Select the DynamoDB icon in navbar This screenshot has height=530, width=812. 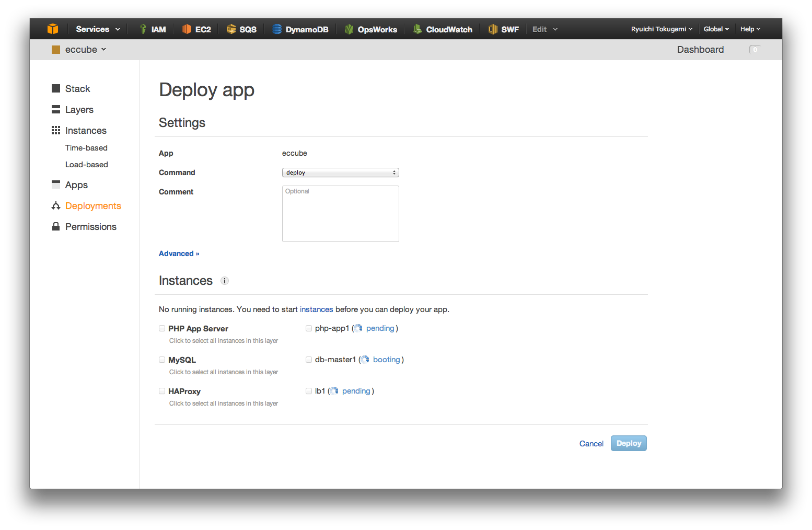point(276,29)
